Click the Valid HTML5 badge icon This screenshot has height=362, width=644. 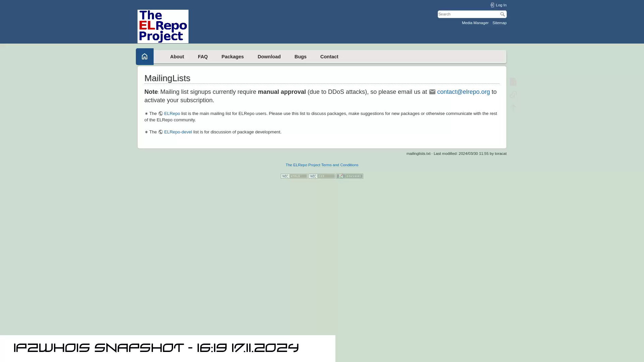tap(294, 176)
